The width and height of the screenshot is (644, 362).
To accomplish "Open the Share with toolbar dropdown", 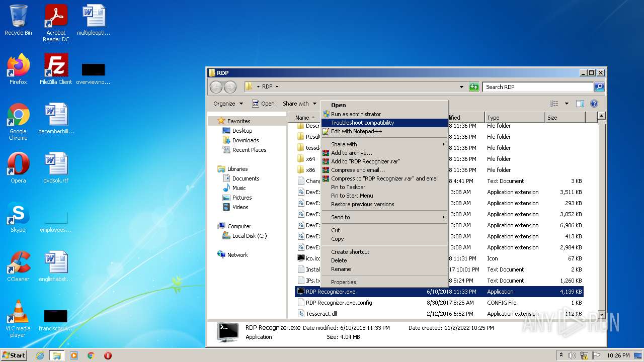I will click(299, 104).
